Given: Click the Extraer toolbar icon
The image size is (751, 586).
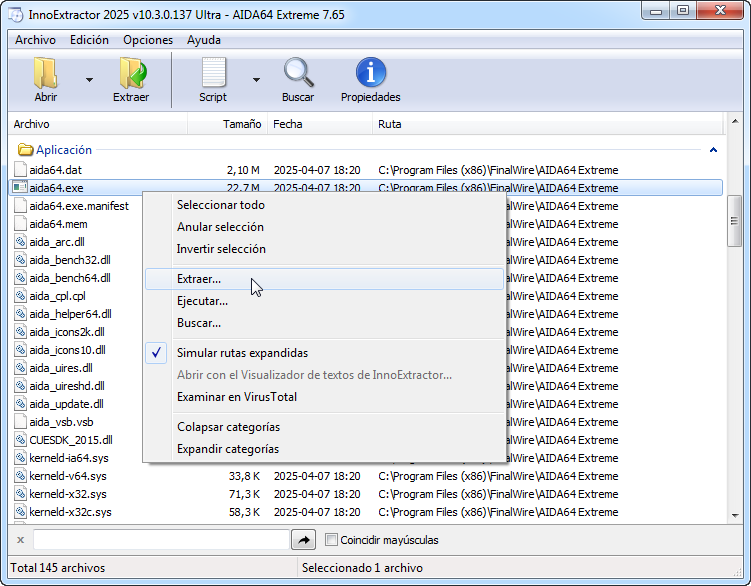Looking at the screenshot, I should [x=132, y=73].
